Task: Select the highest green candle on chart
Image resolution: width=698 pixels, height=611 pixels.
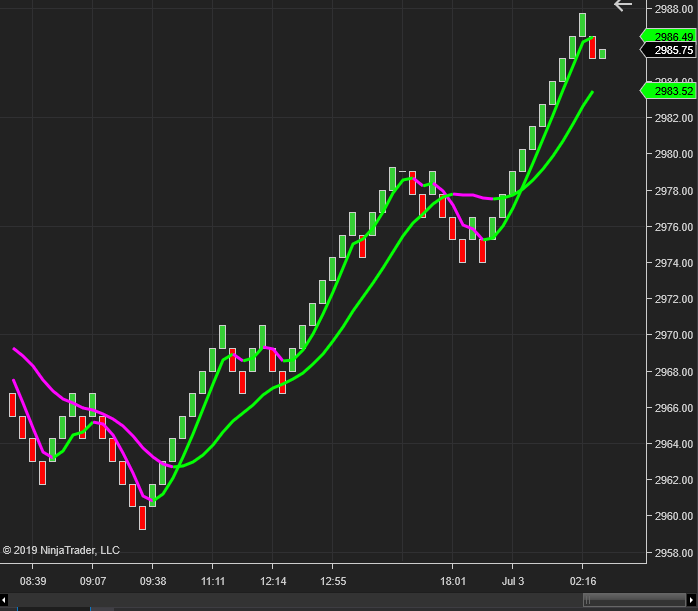Action: coord(582,25)
